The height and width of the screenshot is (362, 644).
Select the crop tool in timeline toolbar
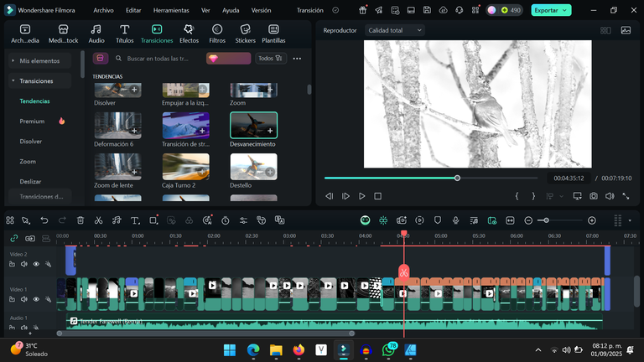153,220
